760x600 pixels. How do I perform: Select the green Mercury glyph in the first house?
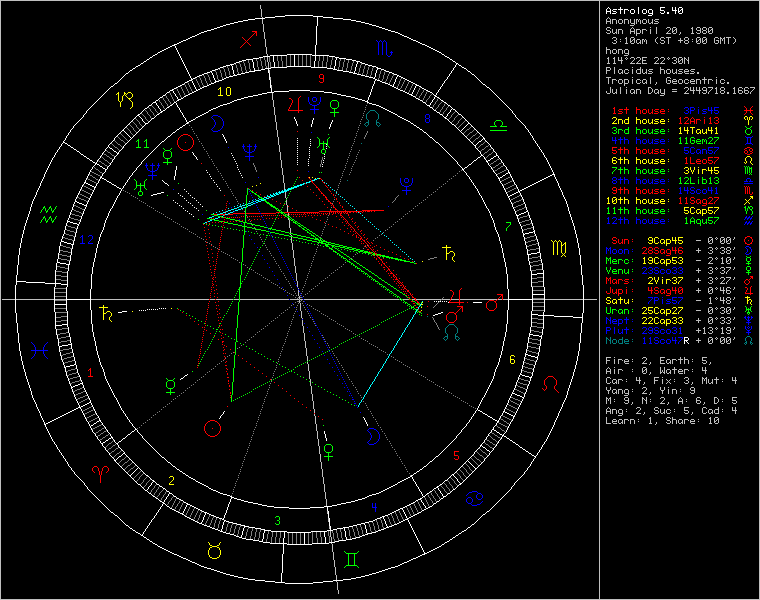pos(171,384)
